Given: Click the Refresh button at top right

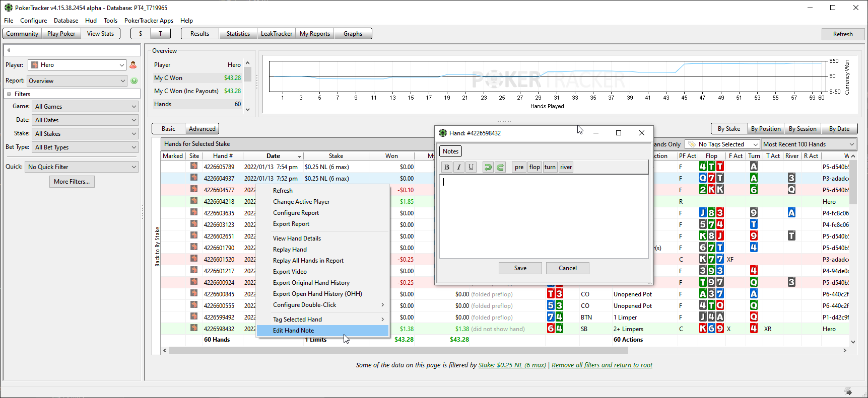Looking at the screenshot, I should pyautogui.click(x=843, y=34).
